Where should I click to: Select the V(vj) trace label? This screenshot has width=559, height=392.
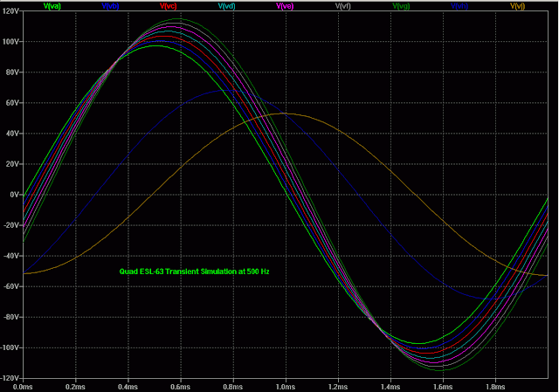pos(517,6)
